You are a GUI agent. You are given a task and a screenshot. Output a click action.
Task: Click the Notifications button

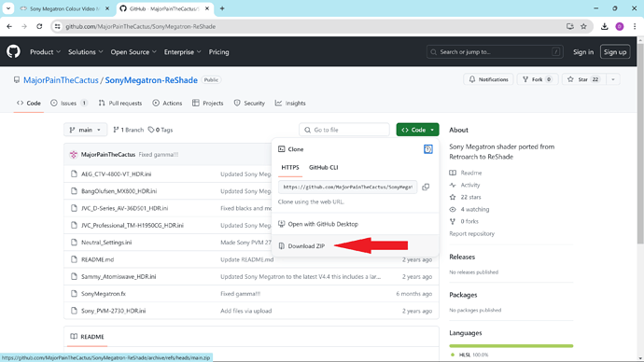[488, 79]
